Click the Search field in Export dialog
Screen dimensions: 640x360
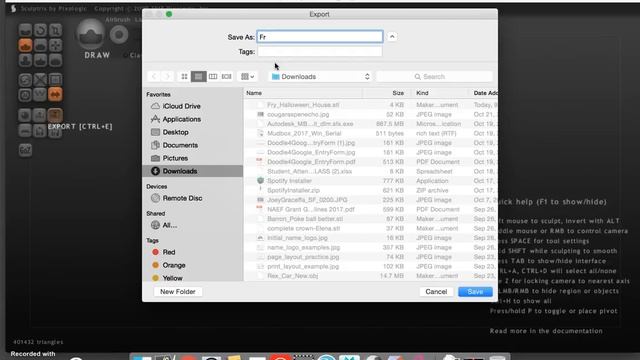[434, 77]
